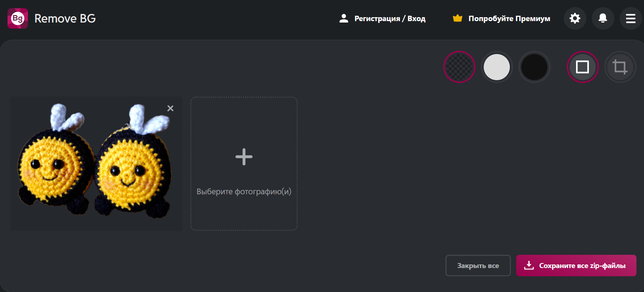
Task: Click the Remove BG title text
Action: [65, 19]
